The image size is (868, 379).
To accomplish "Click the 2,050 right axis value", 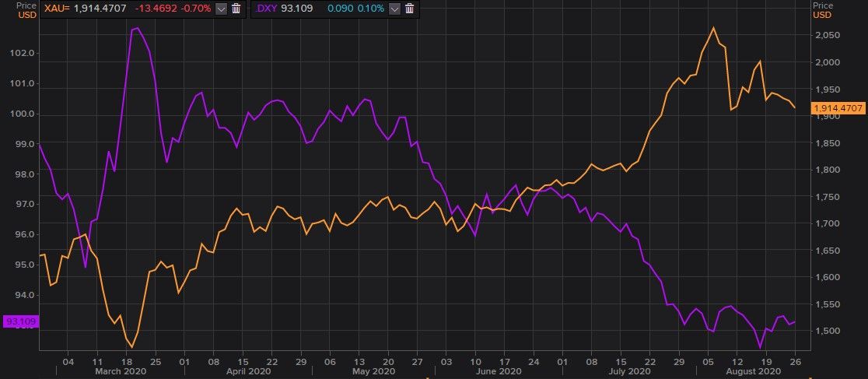I will 828,35.
